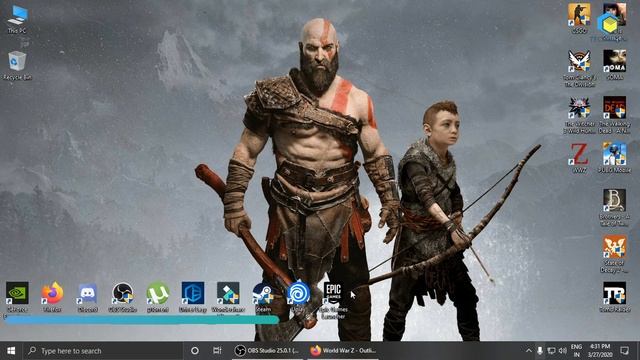The width and height of the screenshot is (640, 360).
Task: Select Tom Clancy's The Division shortcut
Action: (x=579, y=69)
